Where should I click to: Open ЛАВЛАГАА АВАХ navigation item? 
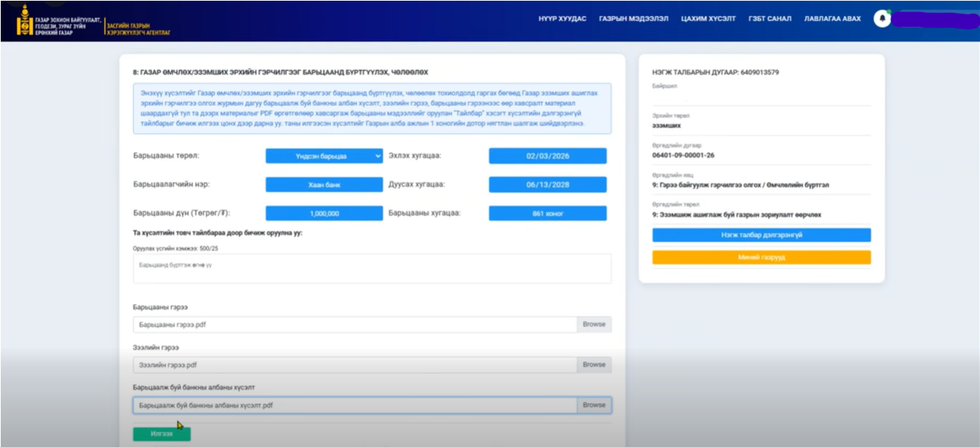(832, 19)
